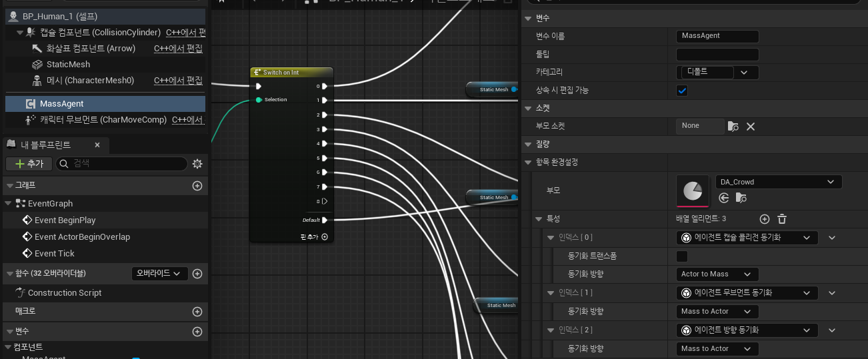Screen dimensions: 868x359
Task: Open the 오버라이드 dropdown
Action: pyautogui.click(x=160, y=273)
